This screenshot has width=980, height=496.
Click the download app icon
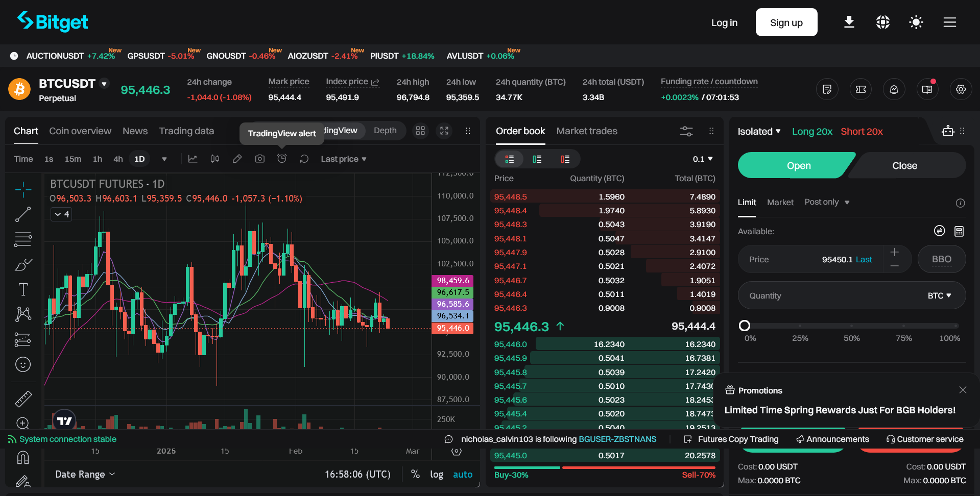tap(849, 22)
